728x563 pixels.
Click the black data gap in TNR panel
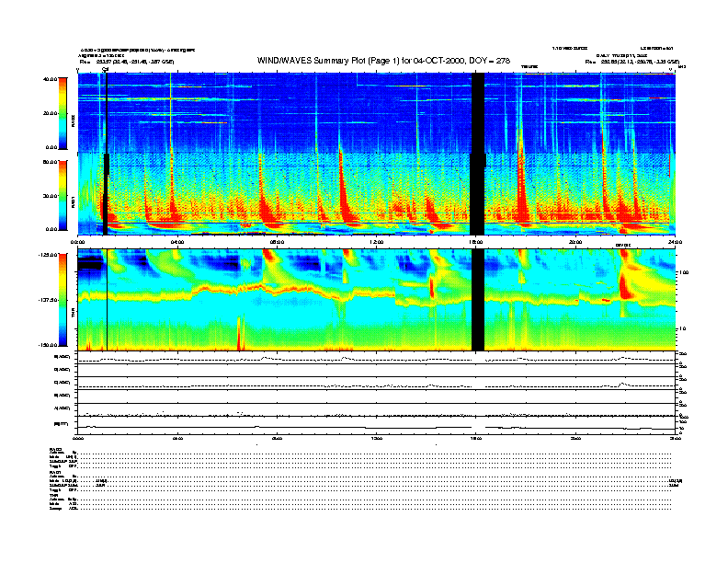(x=477, y=299)
